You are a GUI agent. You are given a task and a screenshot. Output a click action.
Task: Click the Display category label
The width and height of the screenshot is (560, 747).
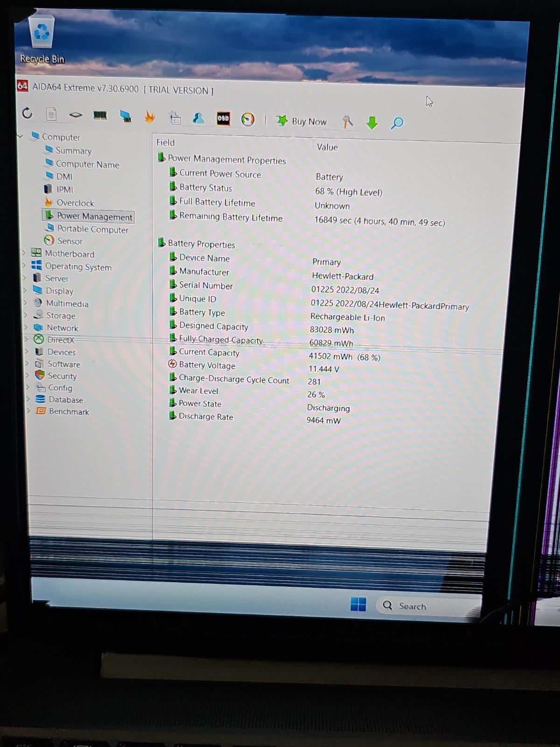(x=59, y=291)
